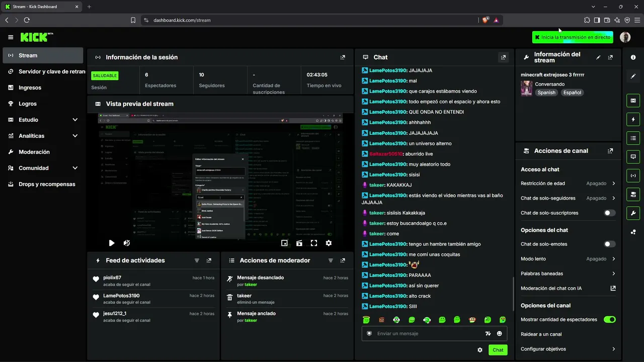Bookmark this page in the address bar
644x362 pixels.
[x=133, y=20]
